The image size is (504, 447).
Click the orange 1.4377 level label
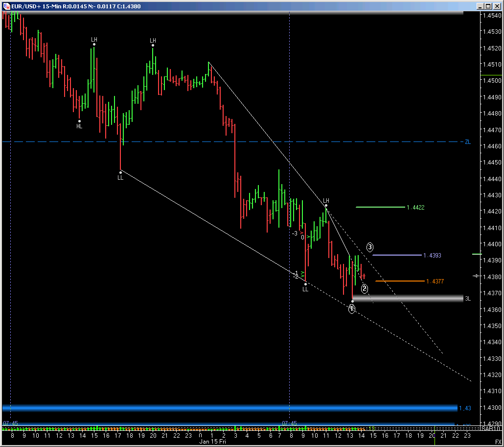[435, 282]
